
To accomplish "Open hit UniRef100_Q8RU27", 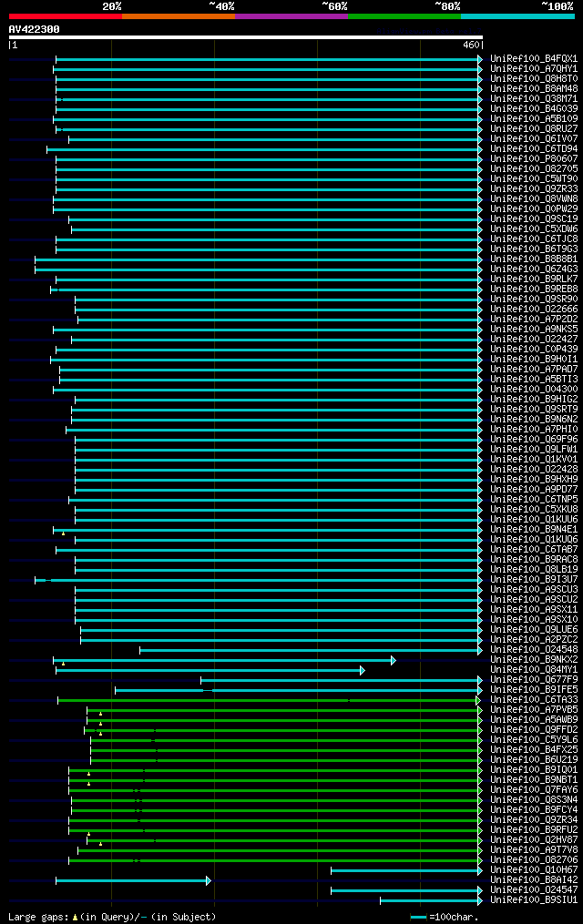I will 534,129.
